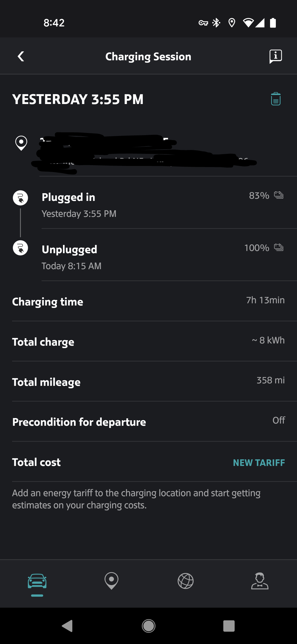Select the Charging time row

point(148,302)
